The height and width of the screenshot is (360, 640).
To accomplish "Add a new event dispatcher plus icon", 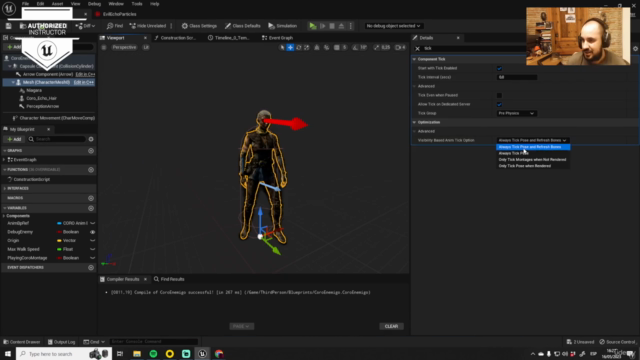I will pos(91,267).
